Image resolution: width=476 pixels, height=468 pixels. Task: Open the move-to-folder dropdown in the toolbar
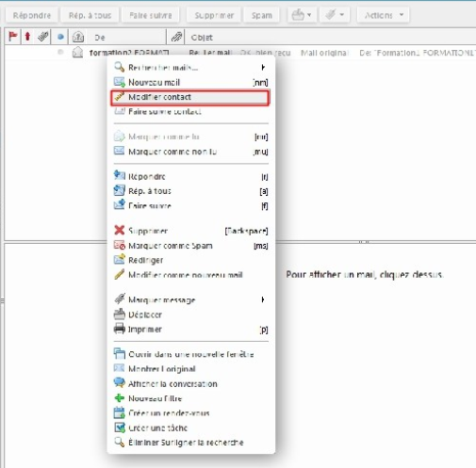click(x=302, y=15)
